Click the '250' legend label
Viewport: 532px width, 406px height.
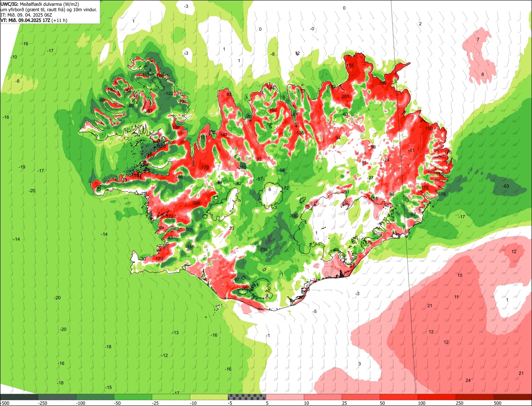[x=459, y=403]
